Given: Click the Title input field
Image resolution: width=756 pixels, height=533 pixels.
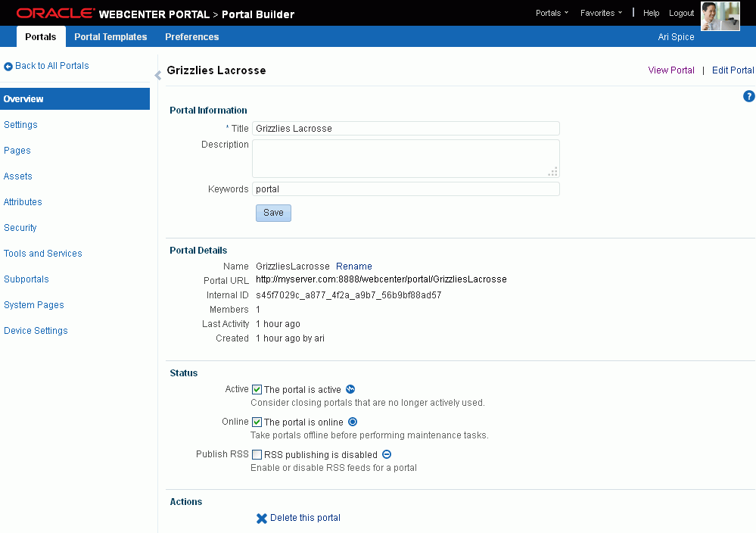Looking at the screenshot, I should click(x=406, y=129).
